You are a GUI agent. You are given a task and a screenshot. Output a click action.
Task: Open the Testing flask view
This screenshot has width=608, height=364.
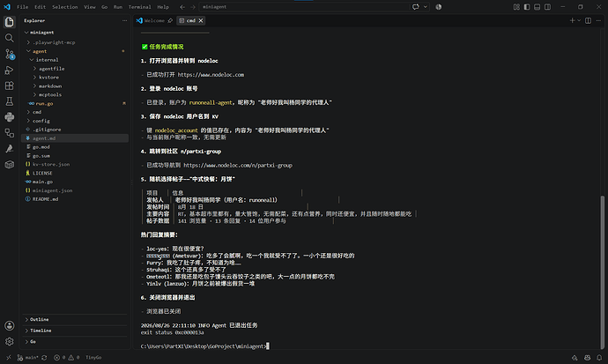[x=10, y=101]
